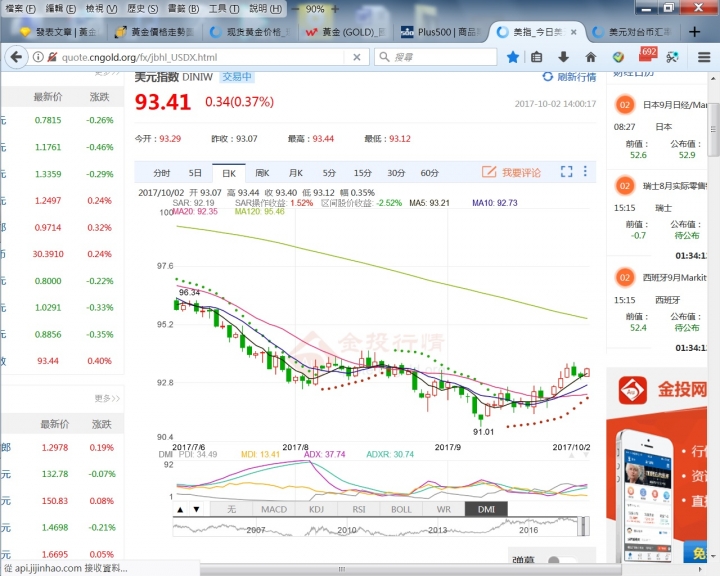
Task: Open the Firefox hamburger menu
Action: coord(703,57)
